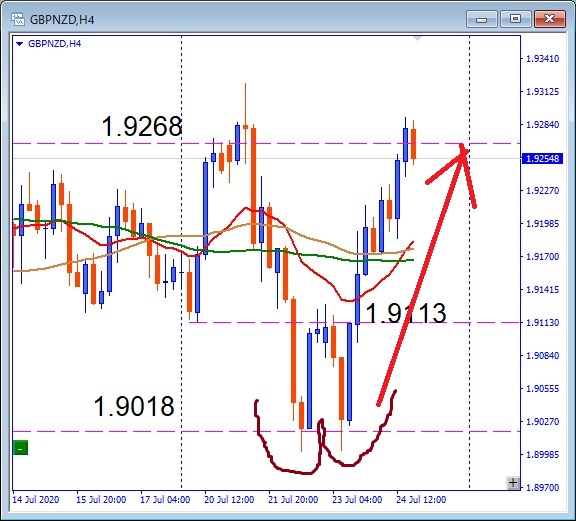Click the GBPNZD,H4 window title text
576x521 pixels.
pos(62,19)
